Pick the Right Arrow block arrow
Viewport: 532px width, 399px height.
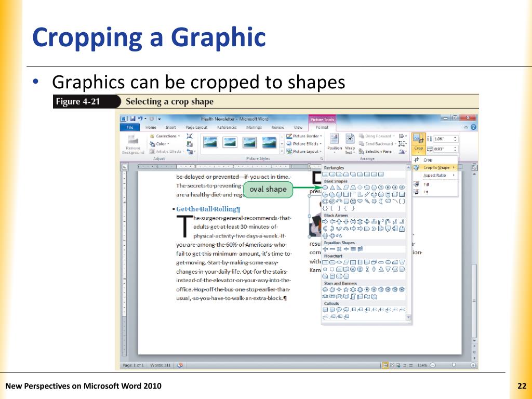pyautogui.click(x=325, y=221)
